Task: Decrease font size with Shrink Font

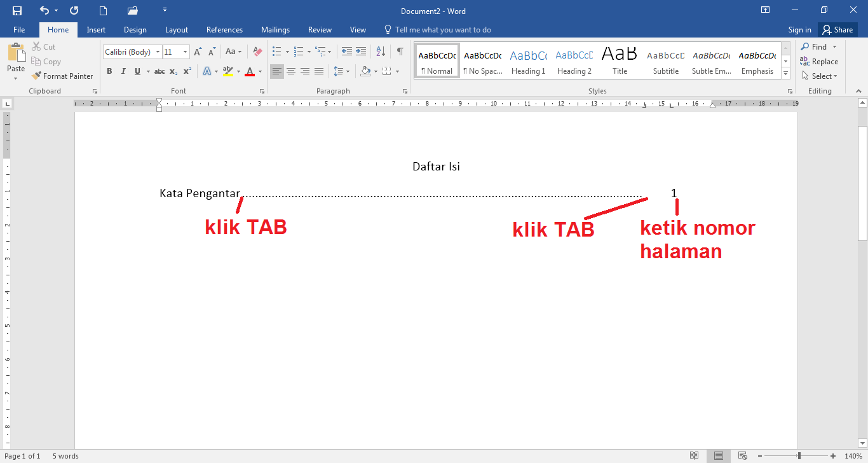Action: click(x=212, y=52)
